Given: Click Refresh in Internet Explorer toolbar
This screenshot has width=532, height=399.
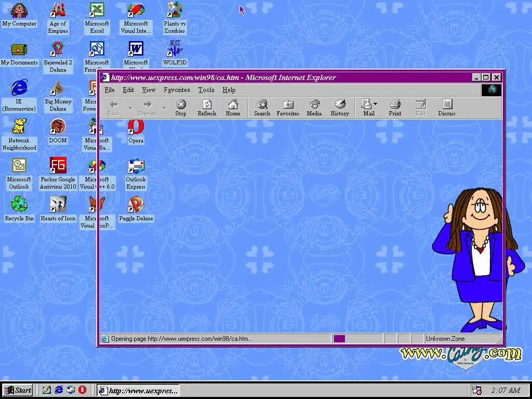Looking at the screenshot, I should tap(207, 108).
